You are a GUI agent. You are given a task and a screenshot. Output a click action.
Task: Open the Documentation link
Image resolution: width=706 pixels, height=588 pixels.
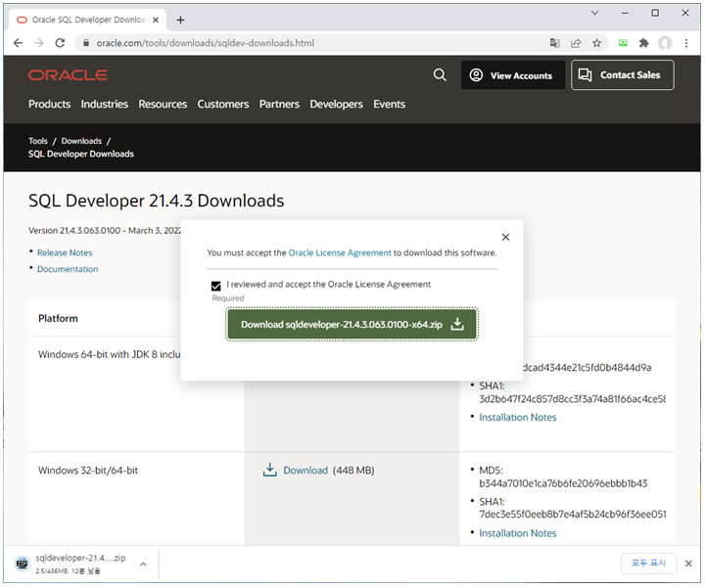(x=68, y=269)
